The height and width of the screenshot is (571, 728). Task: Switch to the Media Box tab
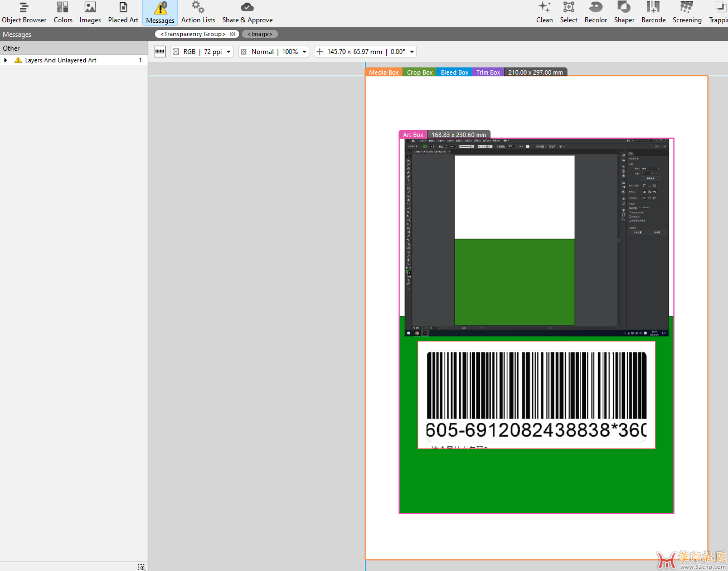[x=384, y=72]
